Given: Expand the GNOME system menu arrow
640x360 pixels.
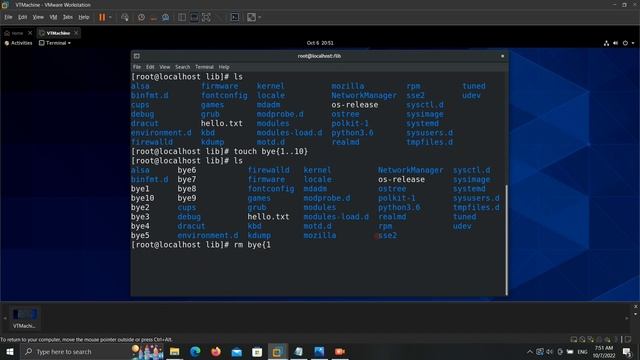Looking at the screenshot, I should click(x=633, y=43).
